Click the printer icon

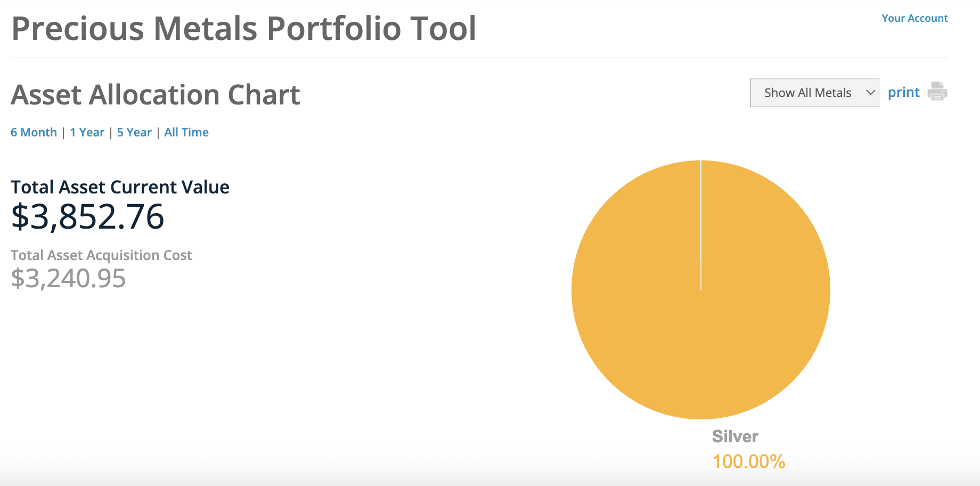pyautogui.click(x=937, y=91)
